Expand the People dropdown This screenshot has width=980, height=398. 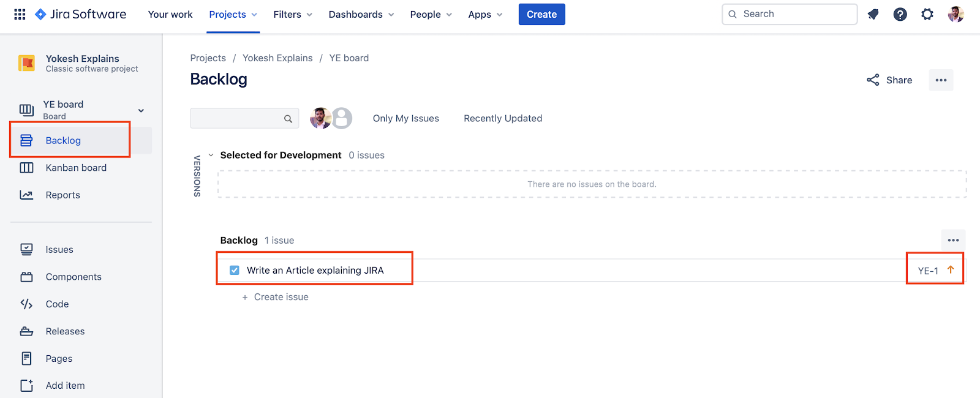coord(431,14)
